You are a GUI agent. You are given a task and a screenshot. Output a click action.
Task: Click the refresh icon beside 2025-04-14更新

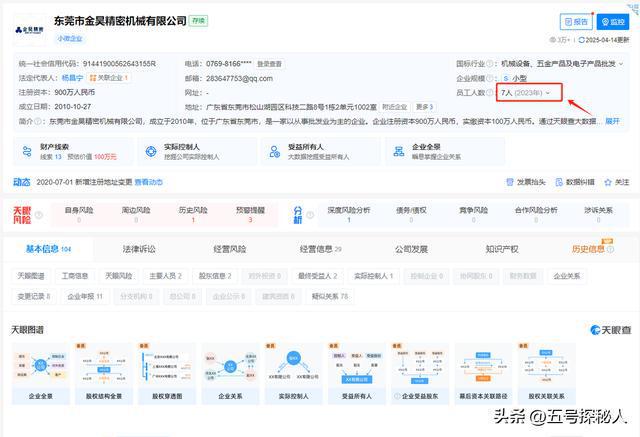tap(582, 40)
